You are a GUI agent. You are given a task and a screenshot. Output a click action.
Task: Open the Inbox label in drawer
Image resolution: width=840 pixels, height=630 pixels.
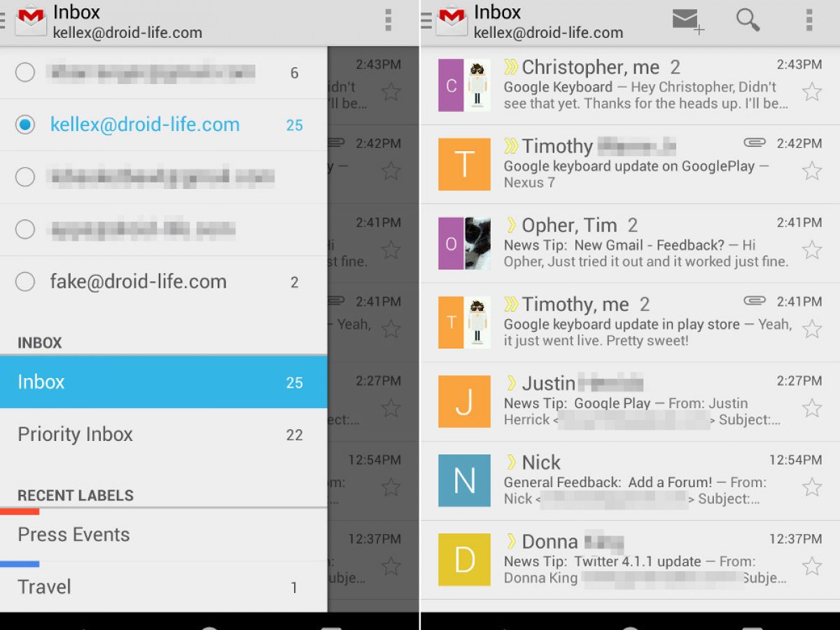[x=164, y=382]
